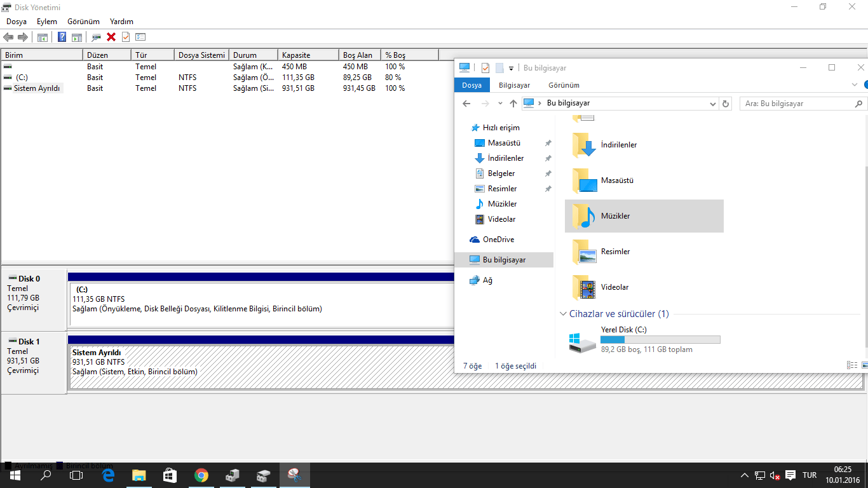The height and width of the screenshot is (488, 868).
Task: Switch input language via TUR indicator
Action: click(x=810, y=475)
